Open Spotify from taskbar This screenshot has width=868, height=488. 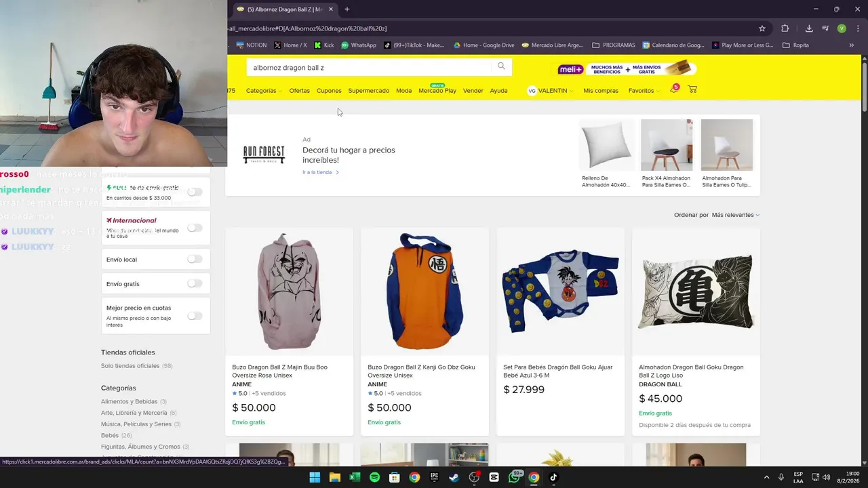coord(374,477)
